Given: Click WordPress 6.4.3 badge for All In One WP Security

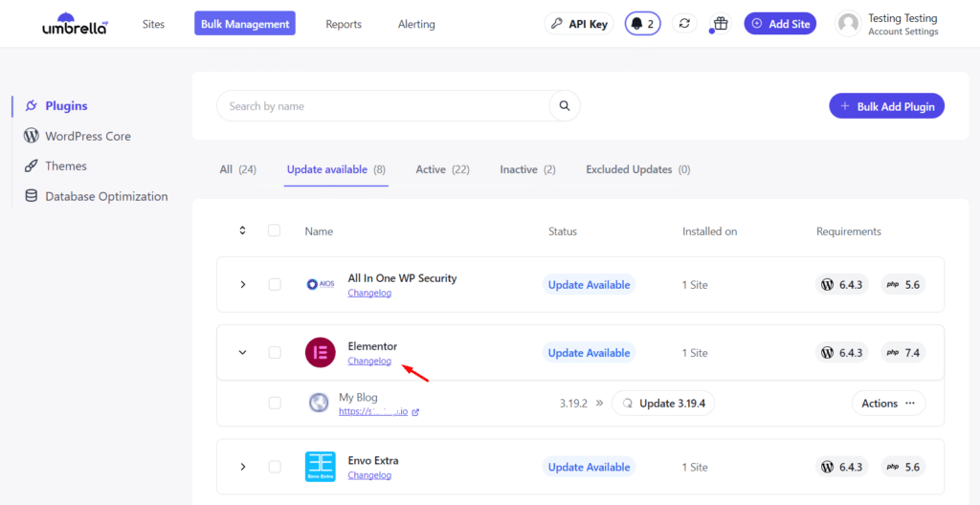Looking at the screenshot, I should click(x=842, y=284).
